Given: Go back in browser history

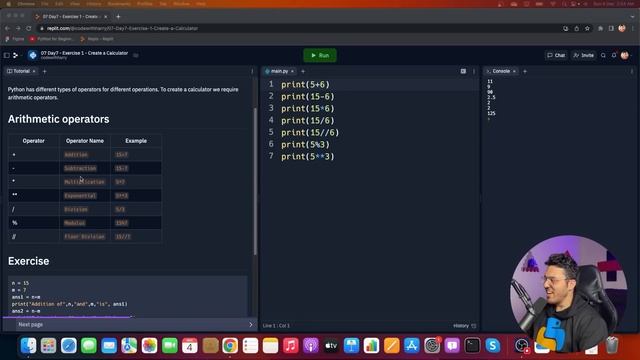Looking at the screenshot, I should 7,28.
